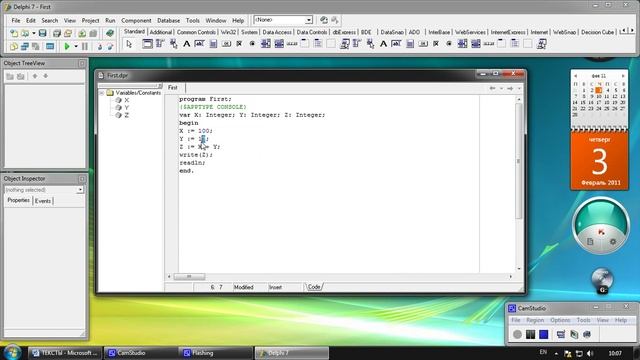Switch to Object Inspector Events tab
This screenshot has height=360, width=640.
(43, 201)
